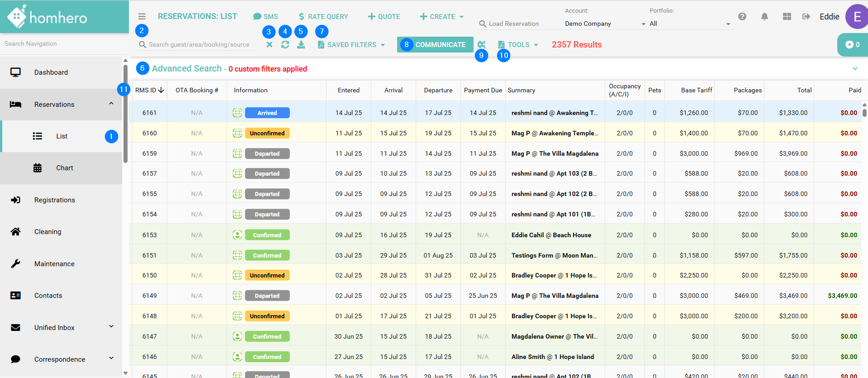Clear the search with the X icon
868x378 pixels.
click(270, 45)
